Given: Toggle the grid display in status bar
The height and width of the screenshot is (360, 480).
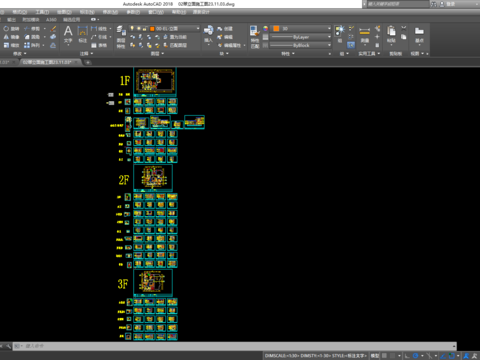Looking at the screenshot, I should click(384, 356).
